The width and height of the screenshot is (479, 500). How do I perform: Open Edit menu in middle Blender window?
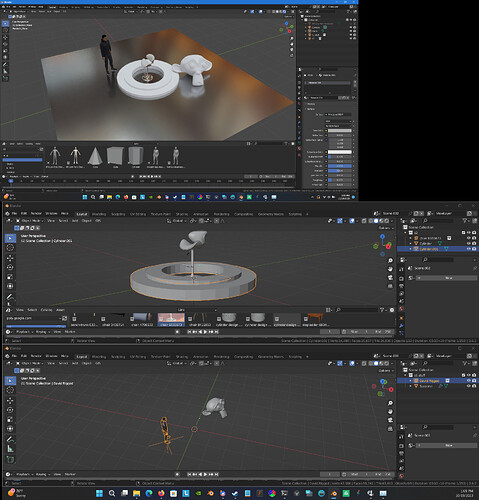pos(24,213)
